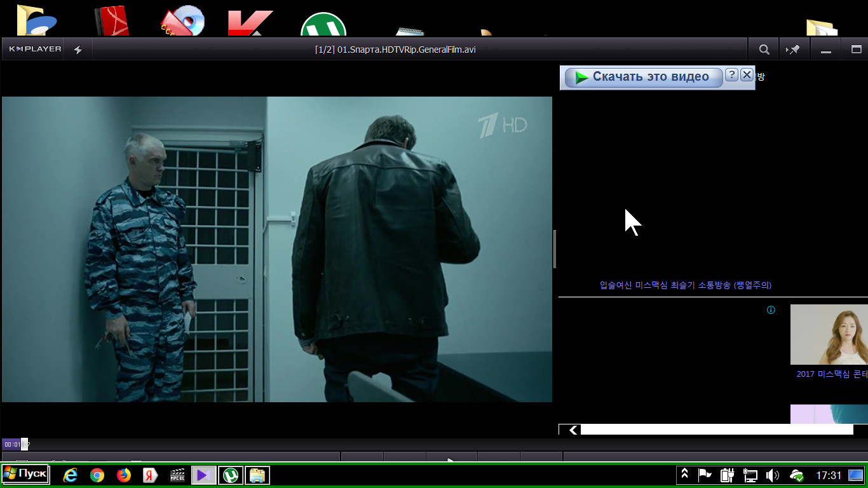
Task: Open the woman portrait thumbnail
Action: tap(829, 334)
